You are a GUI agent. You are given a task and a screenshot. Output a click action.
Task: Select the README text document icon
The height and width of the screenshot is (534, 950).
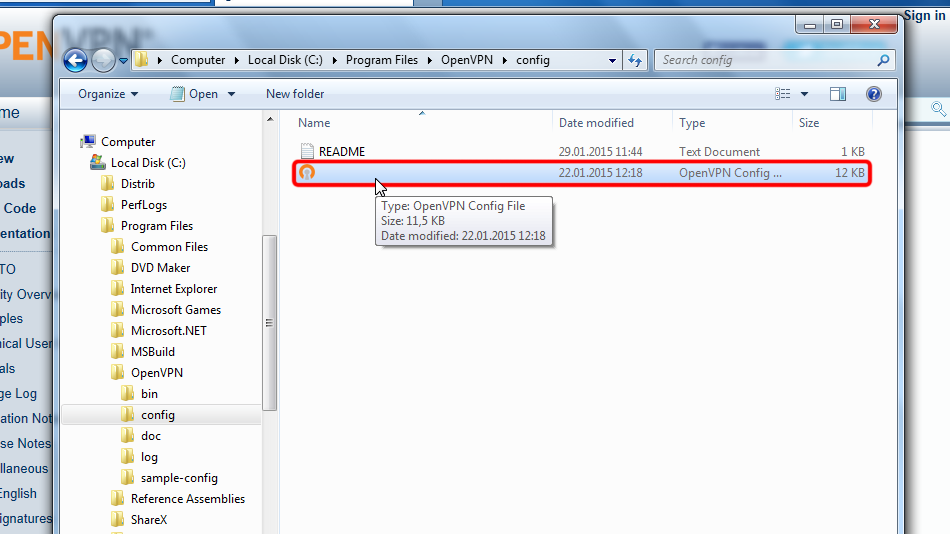pyautogui.click(x=307, y=152)
